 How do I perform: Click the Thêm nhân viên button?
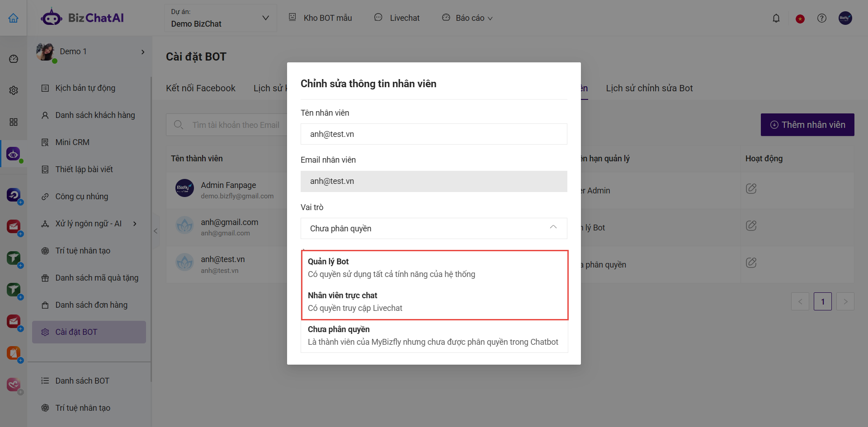(x=807, y=125)
